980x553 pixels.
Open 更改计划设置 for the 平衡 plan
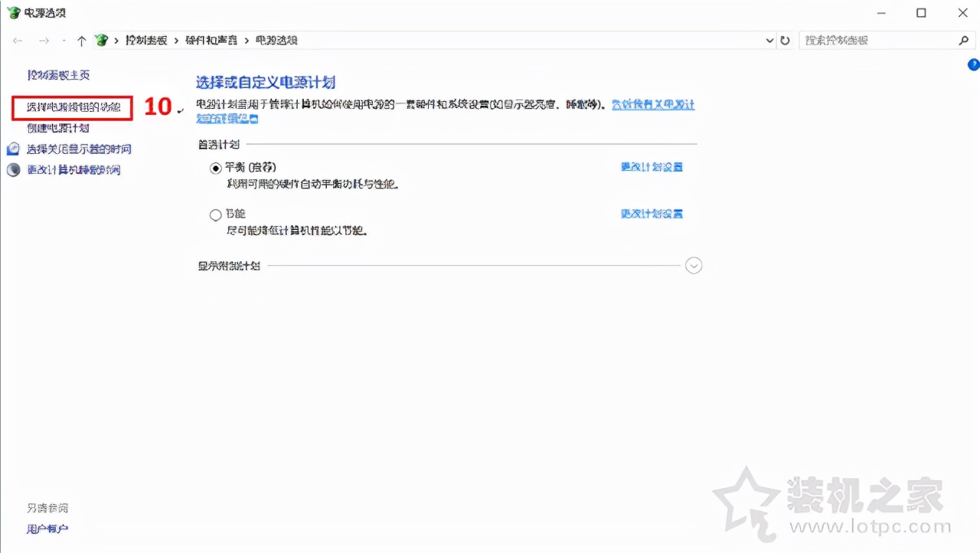[x=652, y=166]
